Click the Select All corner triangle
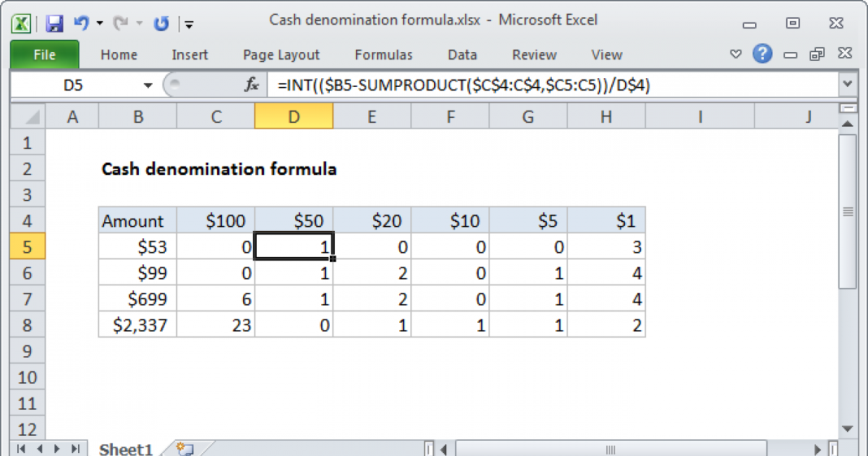The image size is (868, 456). (28, 117)
